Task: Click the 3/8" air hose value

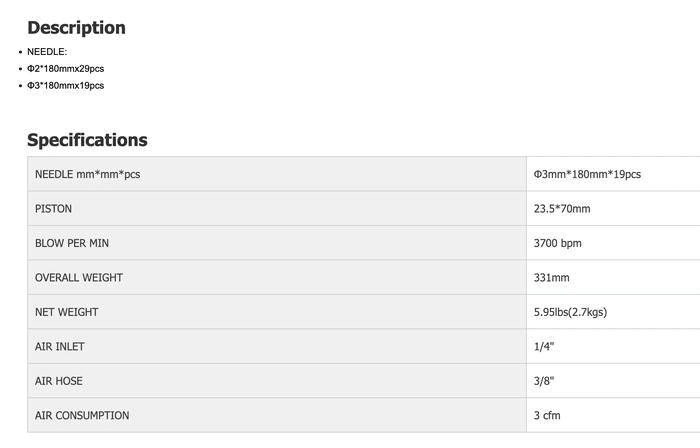Action: 544,381
